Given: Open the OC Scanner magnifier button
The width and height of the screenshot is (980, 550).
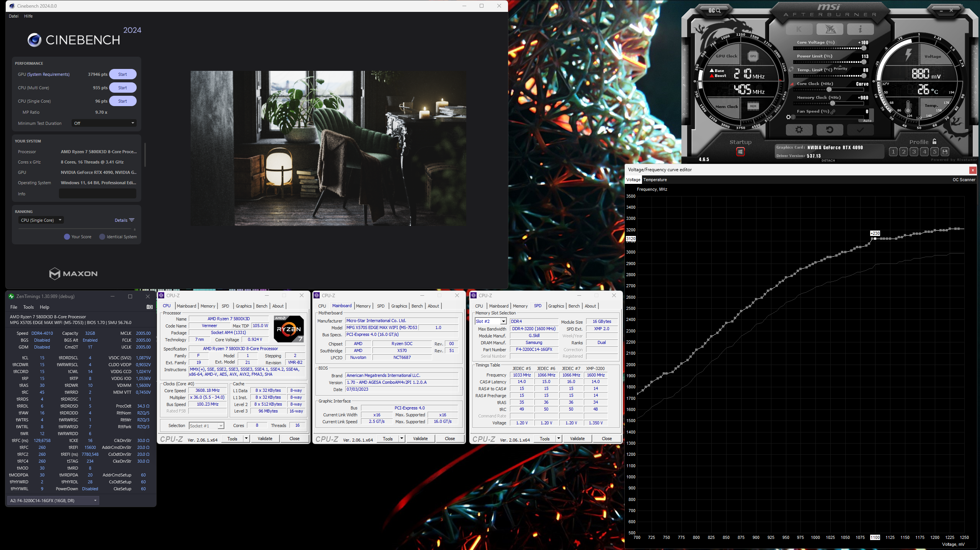Looking at the screenshot, I should tap(714, 10).
